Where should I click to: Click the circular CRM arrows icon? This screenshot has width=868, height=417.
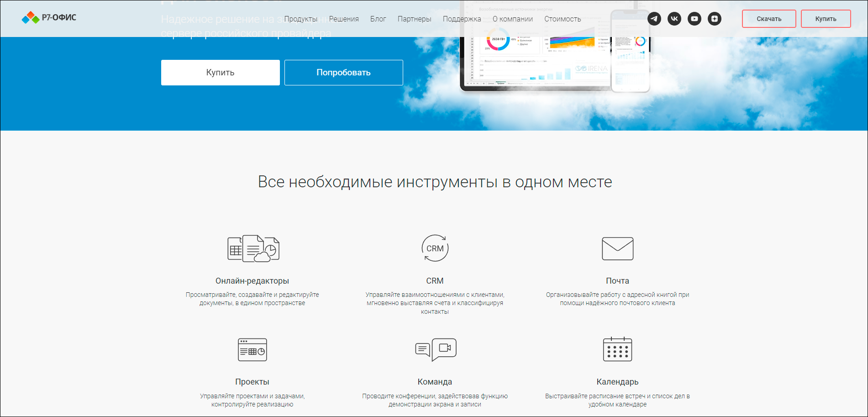point(435,248)
